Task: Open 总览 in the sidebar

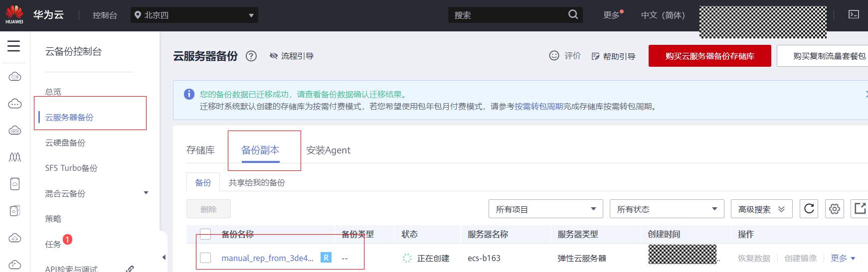Action: (x=53, y=92)
